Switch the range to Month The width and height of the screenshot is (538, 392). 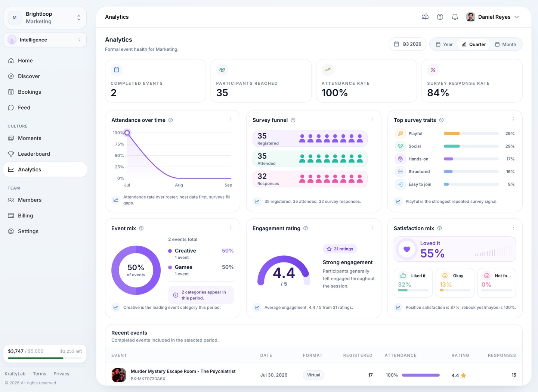coord(505,44)
